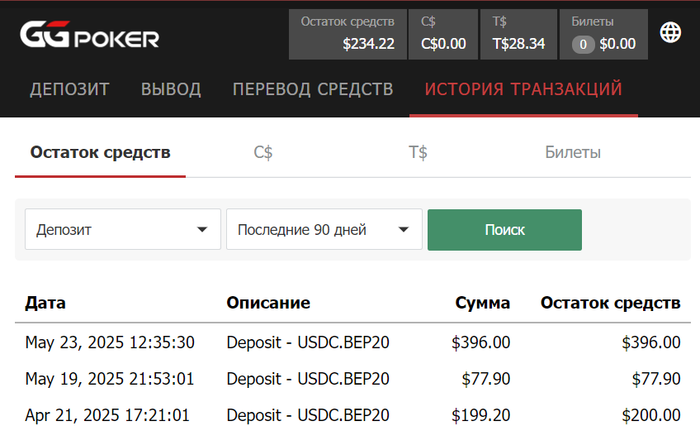Click the Остаток средств $234.22 balance box

tap(348, 34)
